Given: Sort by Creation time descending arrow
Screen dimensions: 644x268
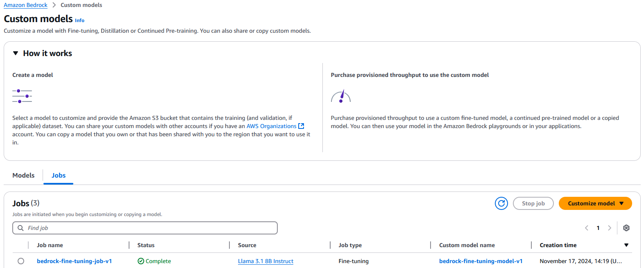Looking at the screenshot, I should 626,245.
